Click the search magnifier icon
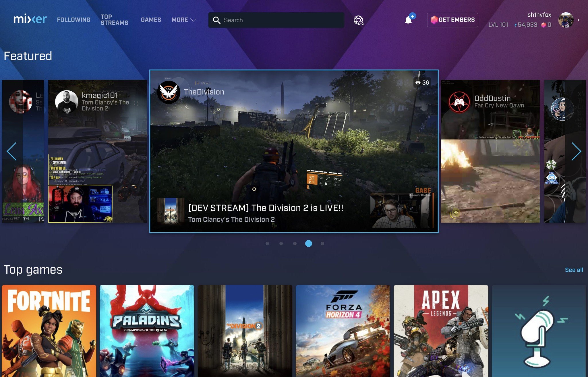The width and height of the screenshot is (588, 377). 216,20
